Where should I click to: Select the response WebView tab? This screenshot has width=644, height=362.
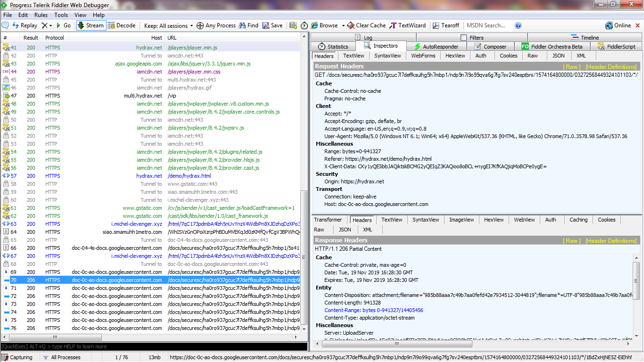[524, 220]
